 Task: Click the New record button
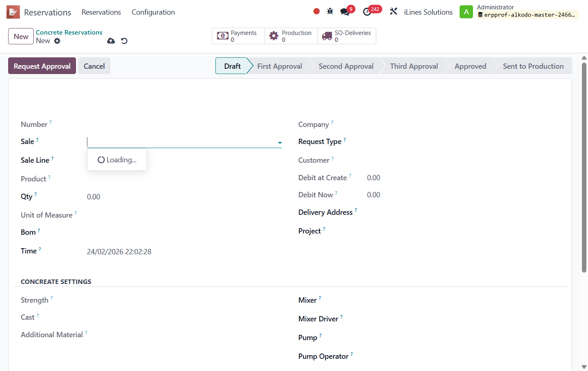pos(21,36)
